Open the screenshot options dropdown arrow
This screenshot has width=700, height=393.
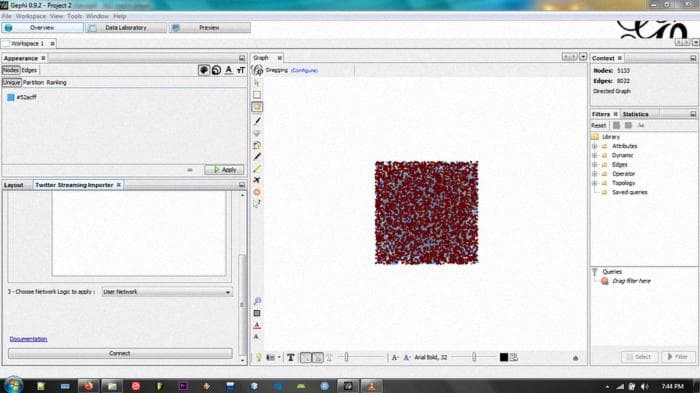[279, 357]
